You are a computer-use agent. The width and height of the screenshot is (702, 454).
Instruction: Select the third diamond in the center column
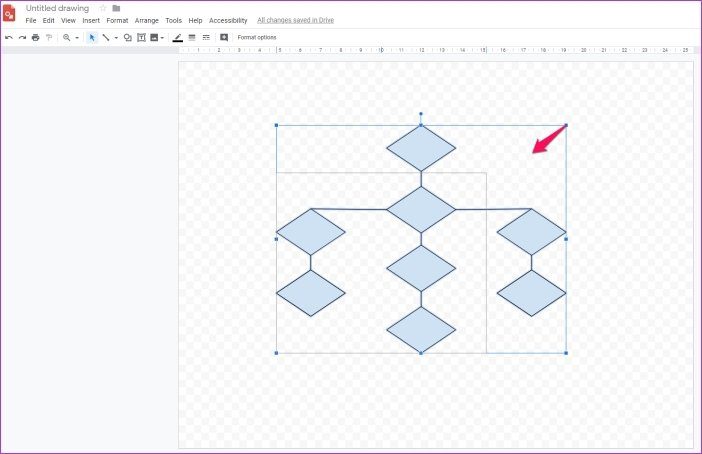click(x=421, y=269)
